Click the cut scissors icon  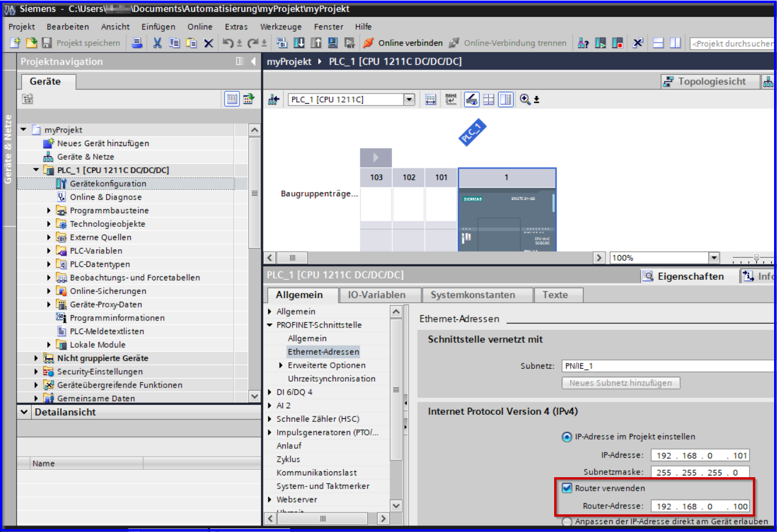pos(157,43)
